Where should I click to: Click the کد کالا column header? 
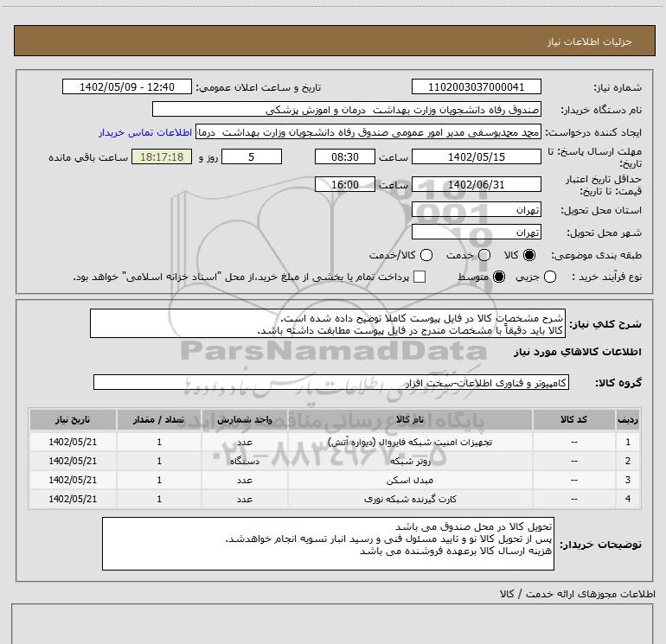coord(573,419)
